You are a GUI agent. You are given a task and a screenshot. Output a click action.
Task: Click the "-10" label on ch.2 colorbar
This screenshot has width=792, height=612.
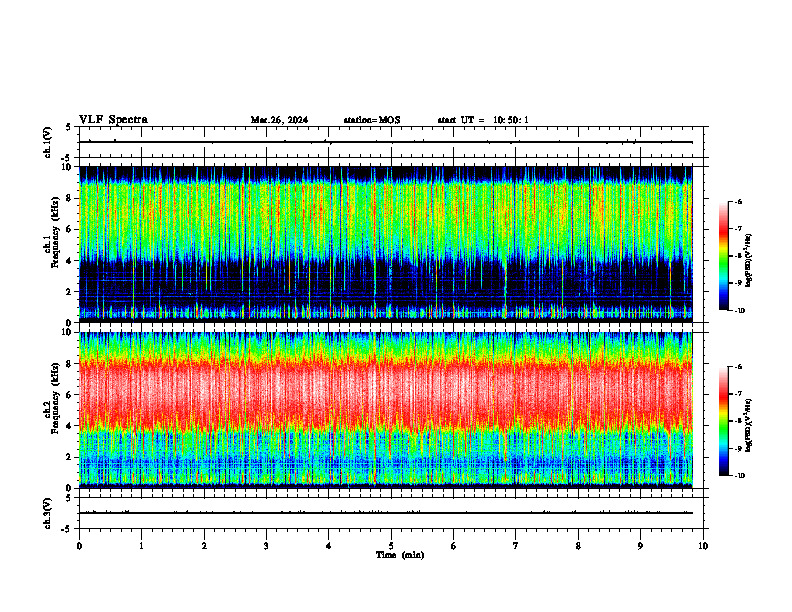[x=739, y=476]
